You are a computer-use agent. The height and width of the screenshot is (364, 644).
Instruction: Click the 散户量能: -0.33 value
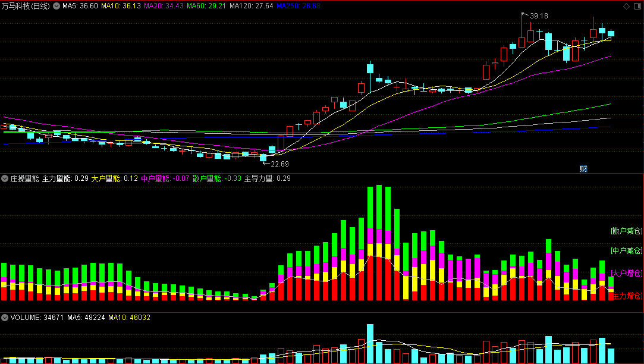pos(217,178)
